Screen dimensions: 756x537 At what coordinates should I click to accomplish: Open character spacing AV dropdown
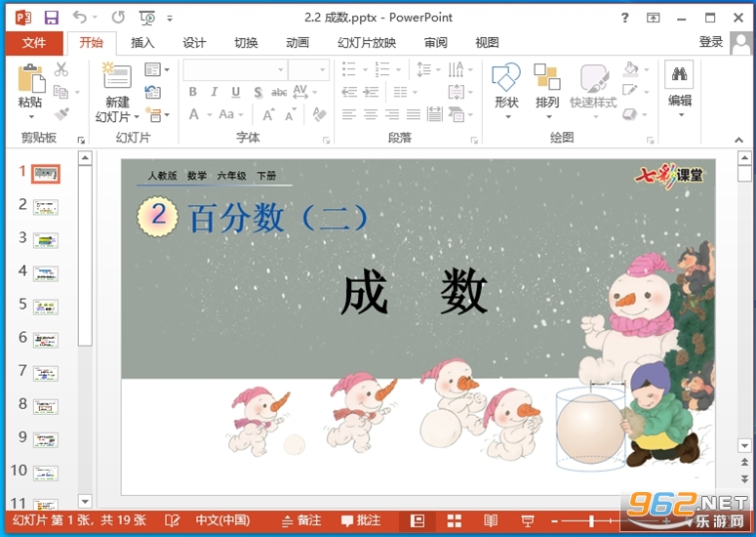click(304, 92)
